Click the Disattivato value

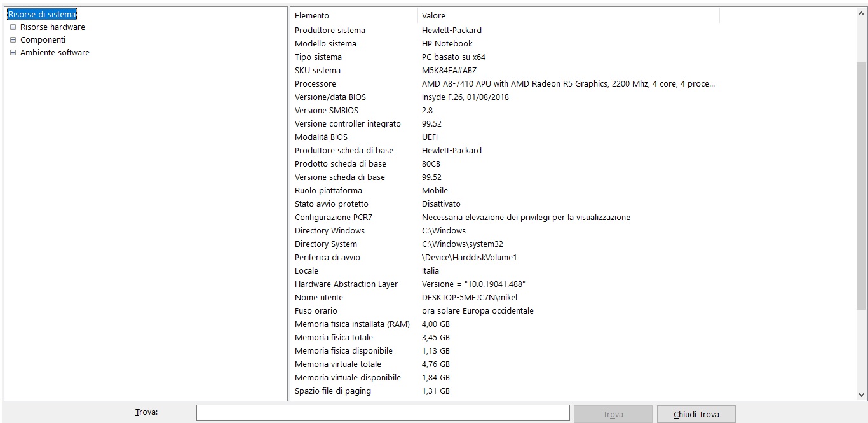pyautogui.click(x=441, y=204)
